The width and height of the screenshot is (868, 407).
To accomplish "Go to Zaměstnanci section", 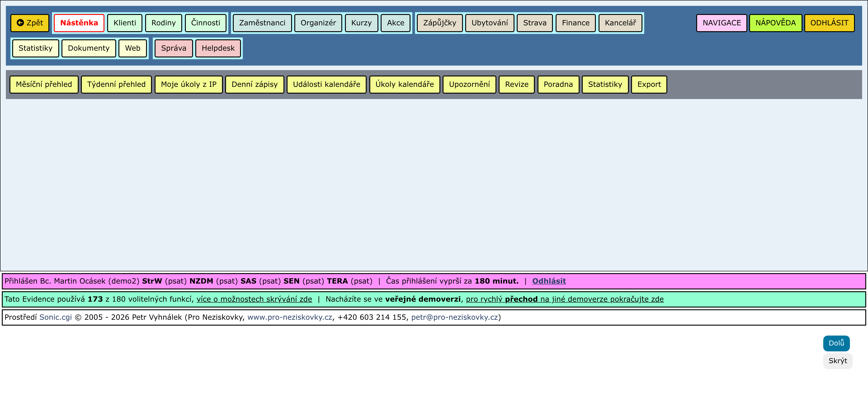I will coord(262,23).
